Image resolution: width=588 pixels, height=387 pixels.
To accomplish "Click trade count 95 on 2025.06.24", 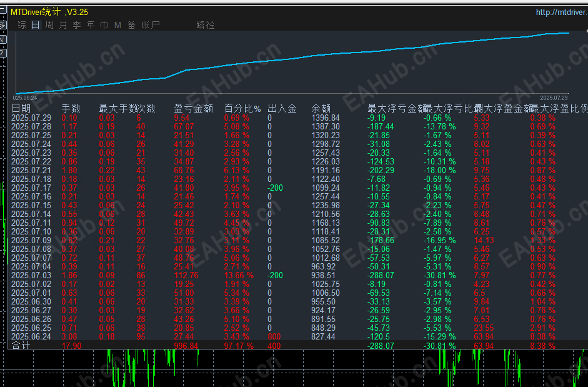I will click(x=141, y=337).
